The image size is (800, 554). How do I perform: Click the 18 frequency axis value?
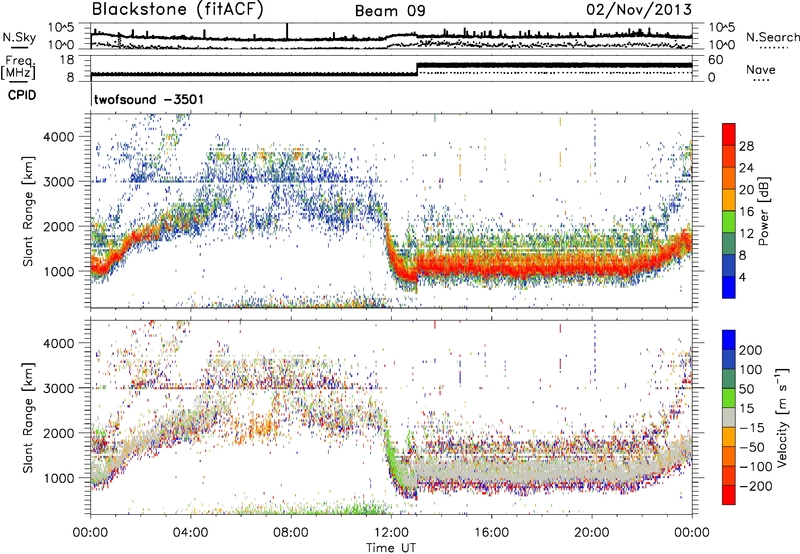tap(67, 60)
